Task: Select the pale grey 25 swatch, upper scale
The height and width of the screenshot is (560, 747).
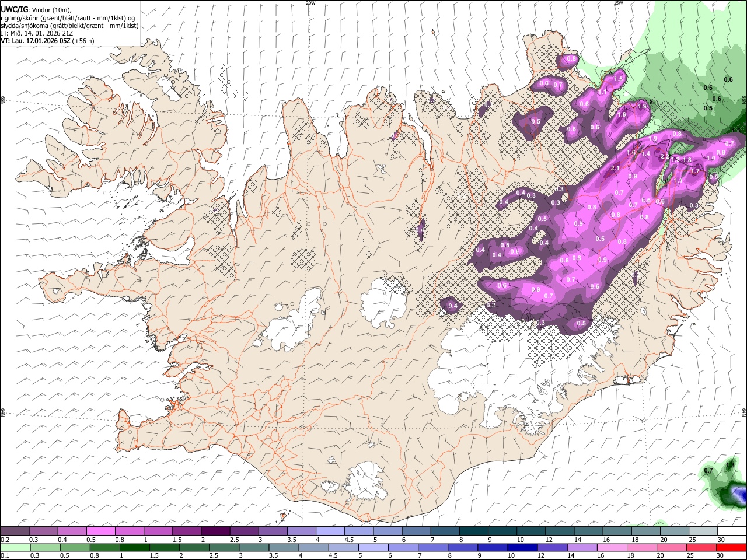Action: 703,531
